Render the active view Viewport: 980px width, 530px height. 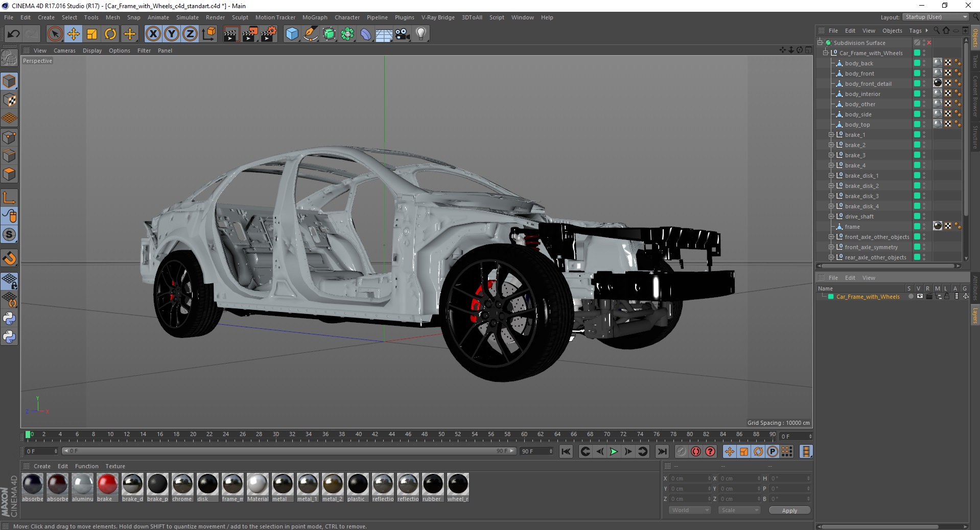[231, 34]
